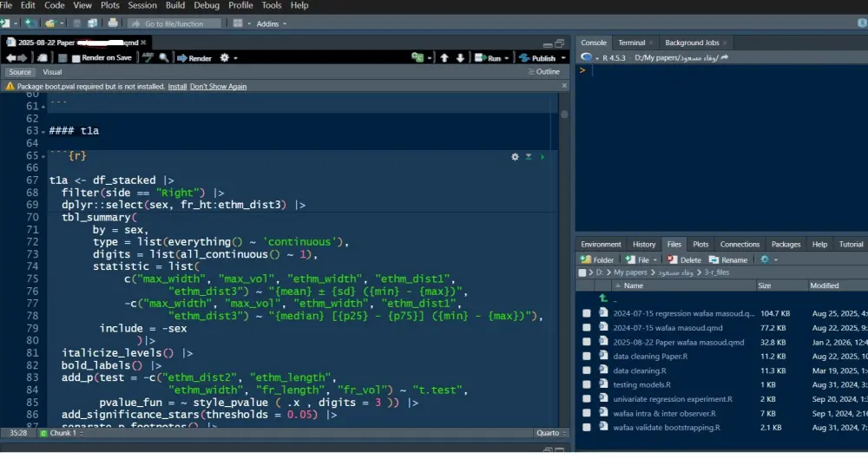Open the Quarto file type dropdown
The image size is (868, 459).
[551, 433]
